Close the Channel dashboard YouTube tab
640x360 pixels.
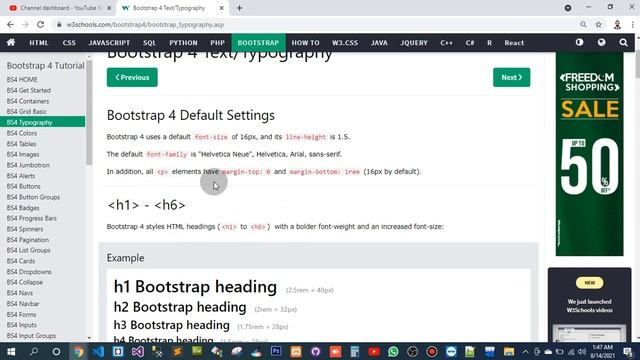click(x=109, y=8)
